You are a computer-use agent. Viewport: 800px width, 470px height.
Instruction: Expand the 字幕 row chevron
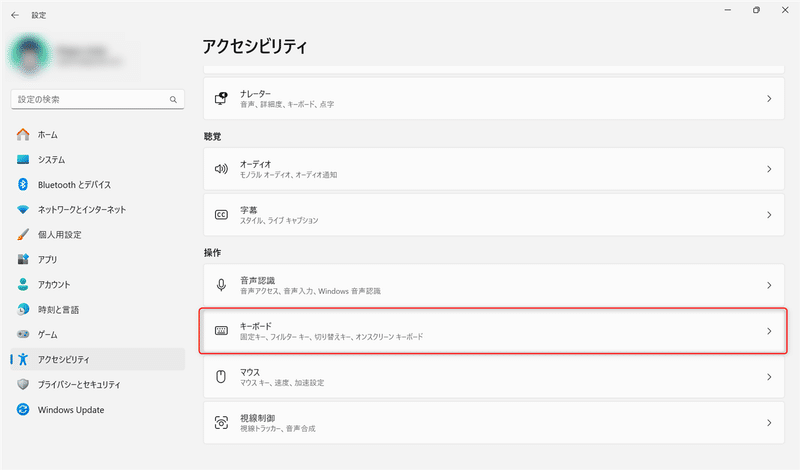(x=769, y=215)
